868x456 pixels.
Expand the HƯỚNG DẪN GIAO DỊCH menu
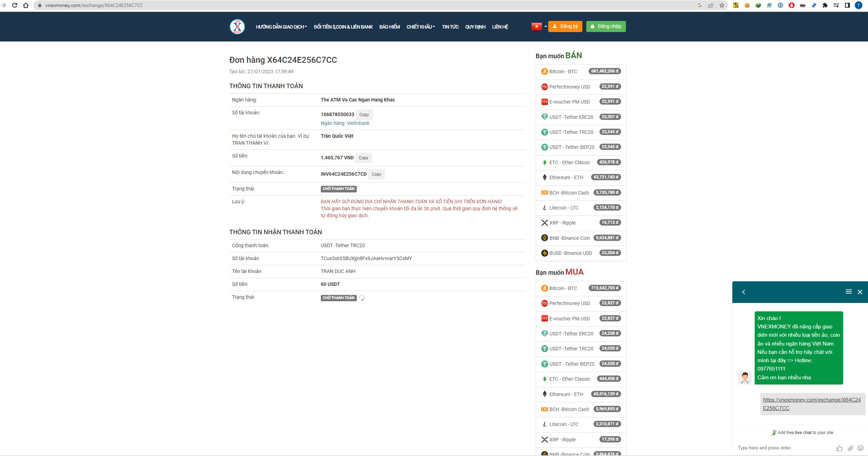(x=281, y=27)
